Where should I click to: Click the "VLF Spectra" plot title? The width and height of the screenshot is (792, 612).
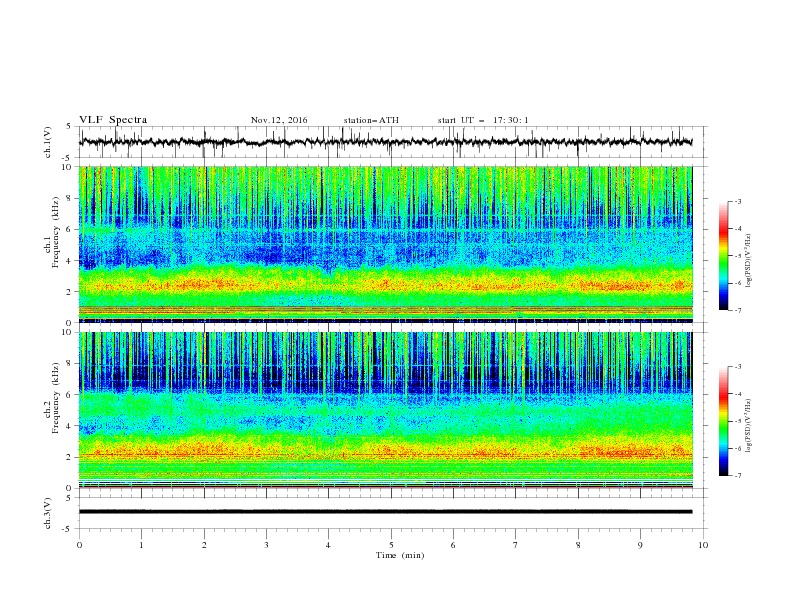pyautogui.click(x=113, y=120)
